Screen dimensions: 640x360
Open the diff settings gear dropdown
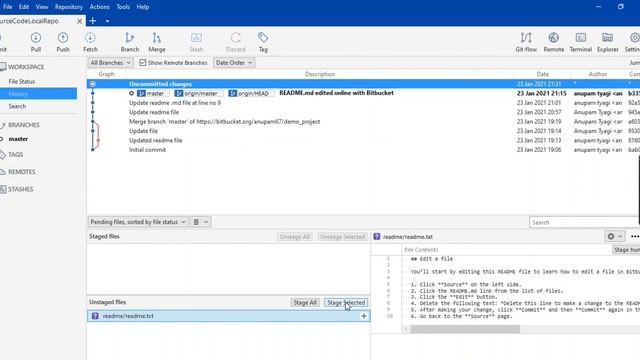pos(614,236)
